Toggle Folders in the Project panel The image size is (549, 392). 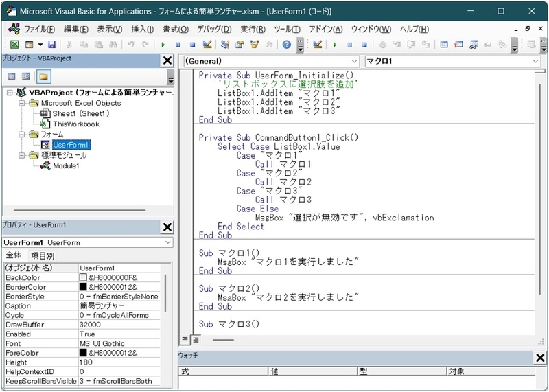pyautogui.click(x=43, y=76)
